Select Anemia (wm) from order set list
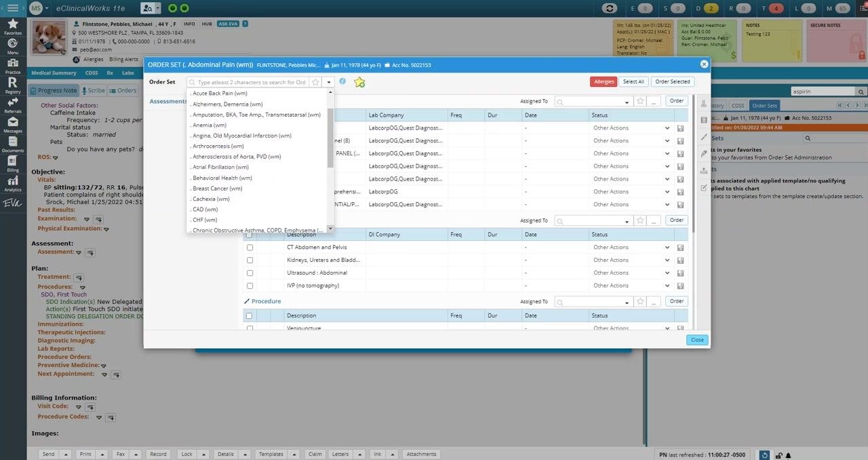 pos(210,125)
